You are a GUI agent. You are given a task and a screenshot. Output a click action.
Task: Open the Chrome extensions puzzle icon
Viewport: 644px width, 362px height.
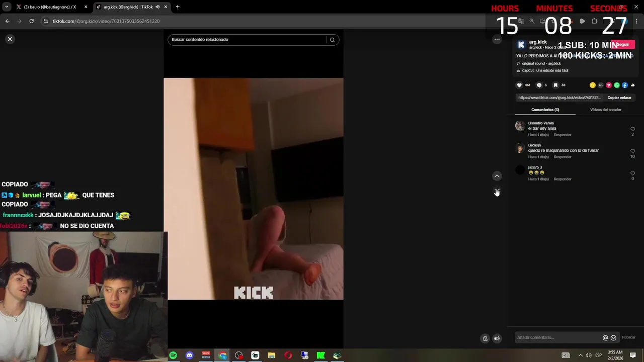[594, 21]
